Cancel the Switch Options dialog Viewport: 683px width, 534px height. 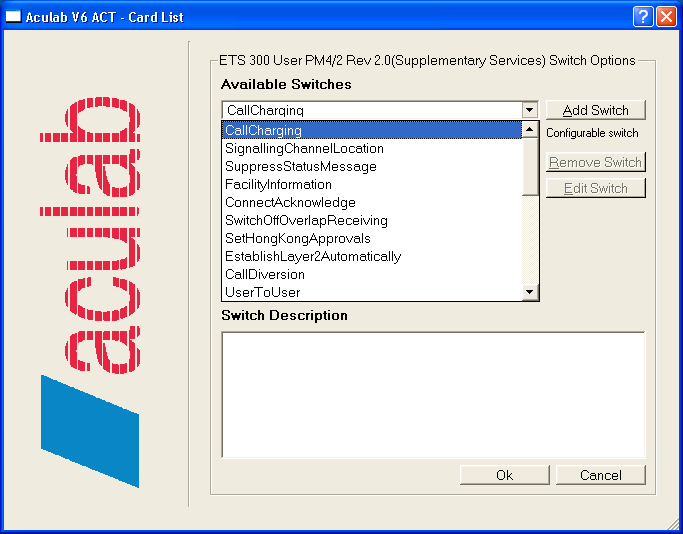point(601,475)
